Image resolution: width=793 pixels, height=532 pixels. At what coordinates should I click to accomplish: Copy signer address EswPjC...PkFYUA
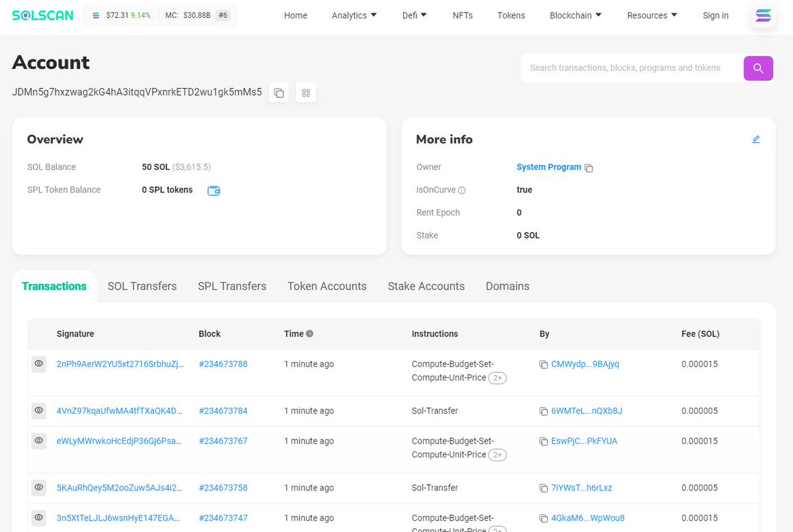pyautogui.click(x=544, y=441)
